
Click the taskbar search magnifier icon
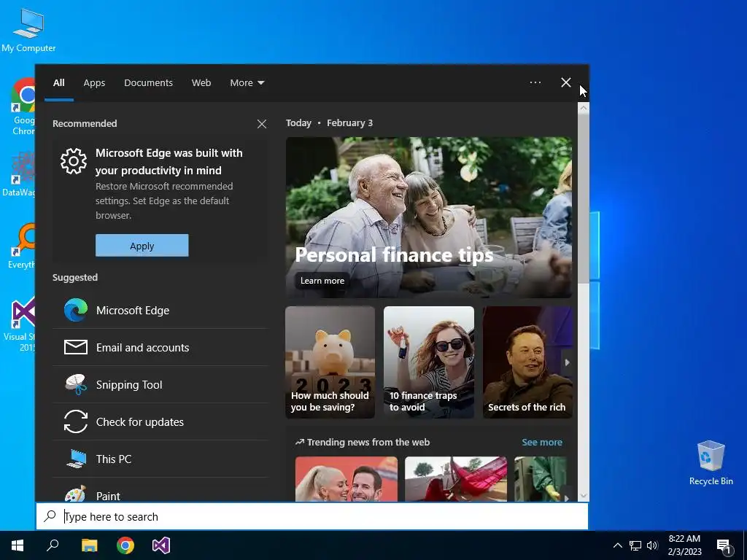click(x=53, y=545)
